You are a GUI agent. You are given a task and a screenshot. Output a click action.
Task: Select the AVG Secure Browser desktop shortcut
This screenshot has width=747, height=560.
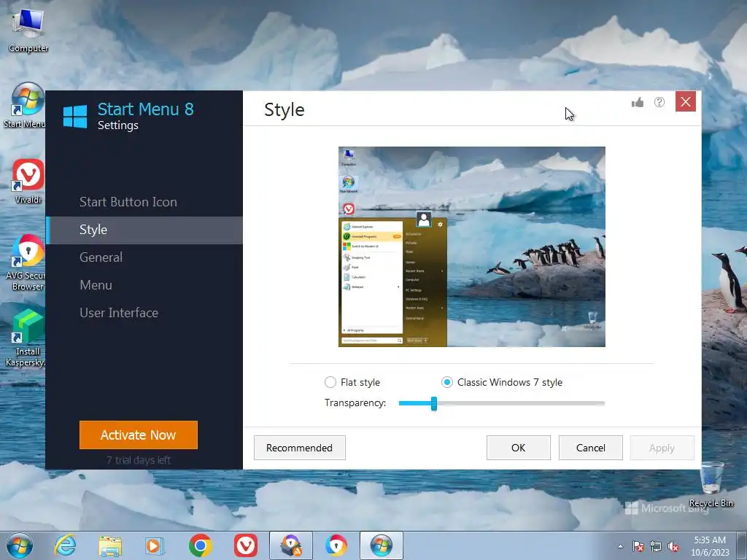27,262
